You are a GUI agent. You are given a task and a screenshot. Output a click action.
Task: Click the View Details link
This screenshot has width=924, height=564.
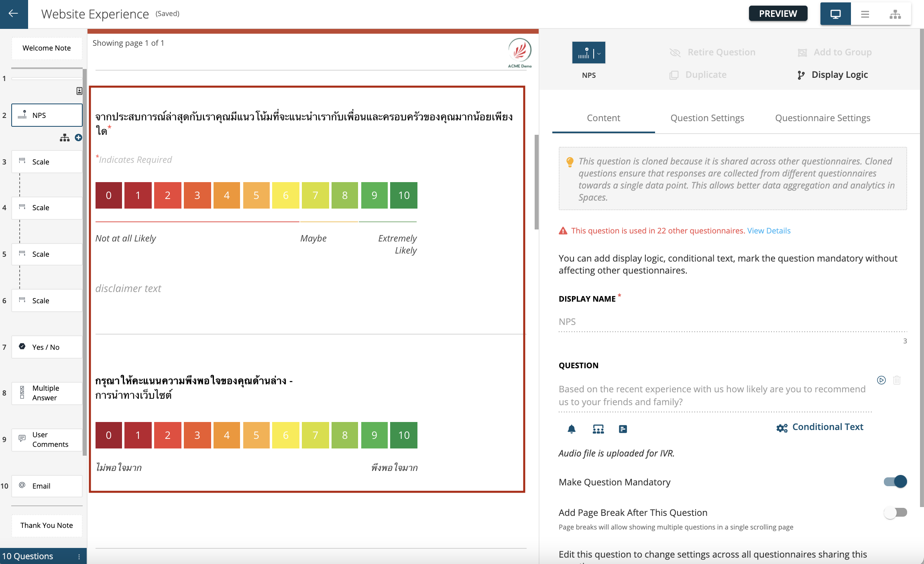pos(769,231)
